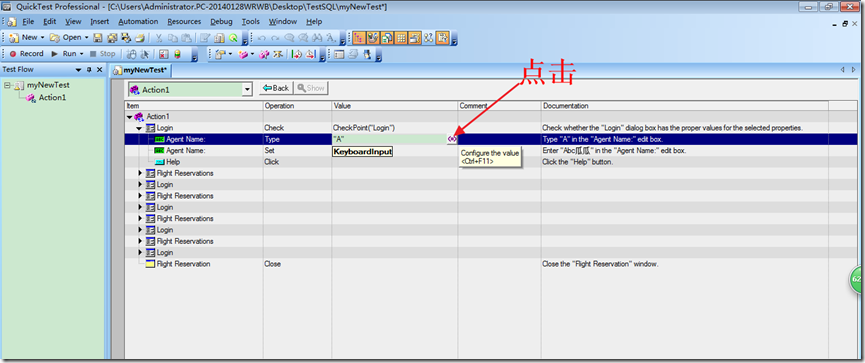Click the Object Spy man icon
This screenshot has height=363, width=865.
pos(367,54)
